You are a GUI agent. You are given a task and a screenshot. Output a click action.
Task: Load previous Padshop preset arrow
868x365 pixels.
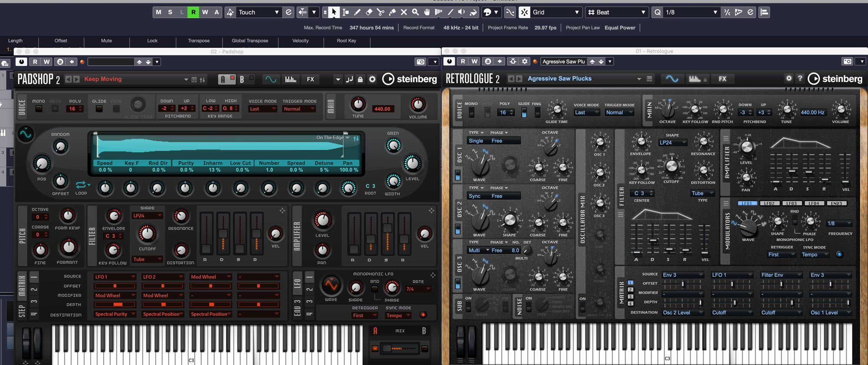point(68,79)
